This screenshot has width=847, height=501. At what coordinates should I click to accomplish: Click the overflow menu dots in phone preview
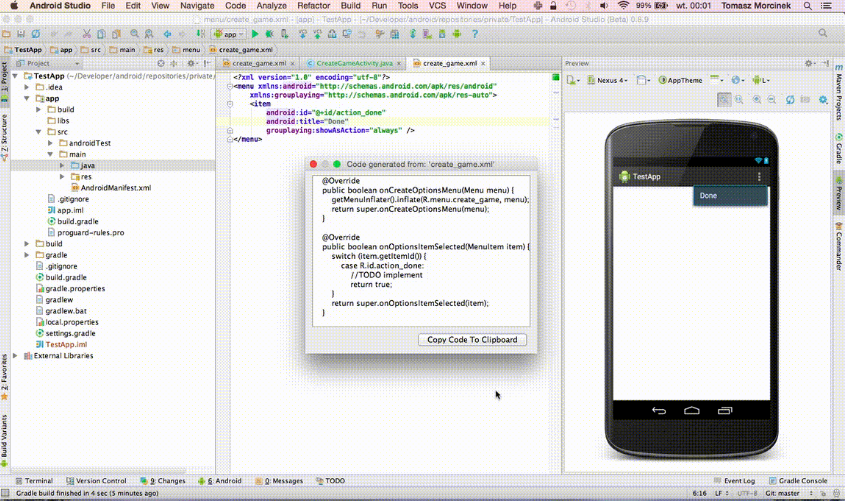click(759, 176)
